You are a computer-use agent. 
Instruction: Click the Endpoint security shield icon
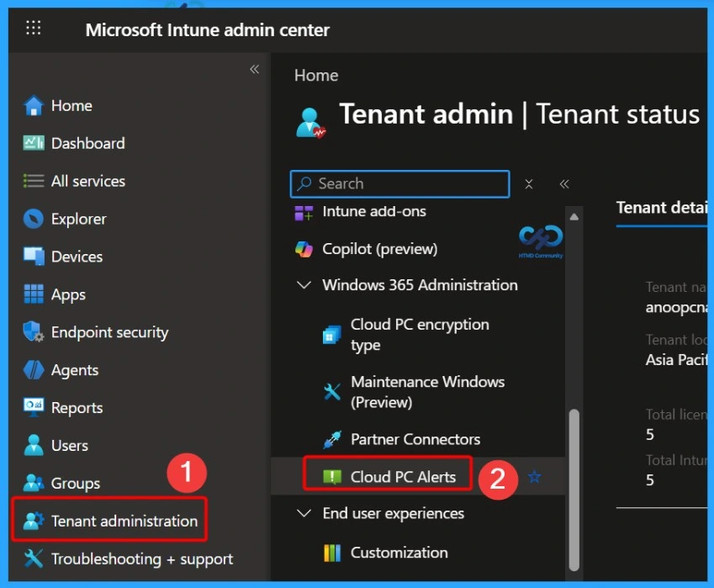click(x=34, y=331)
